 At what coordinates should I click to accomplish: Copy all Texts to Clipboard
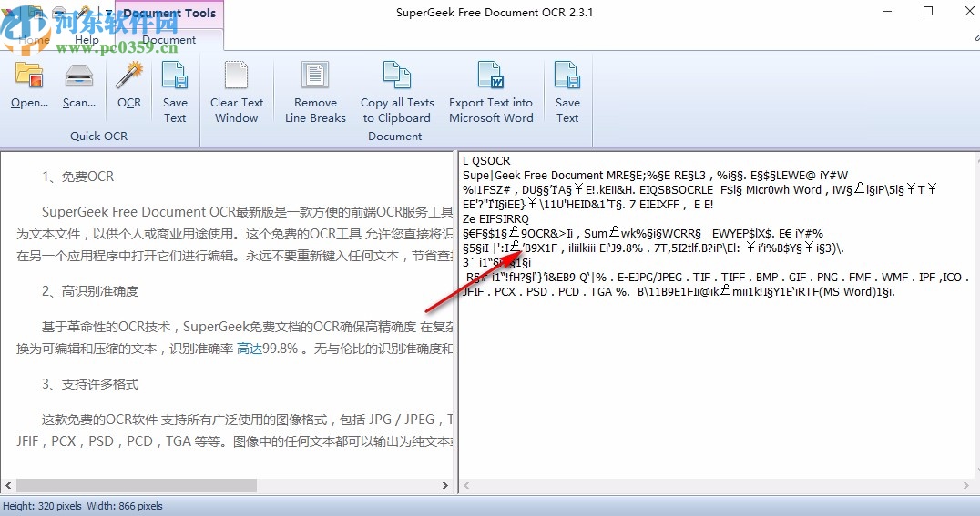coord(397,93)
